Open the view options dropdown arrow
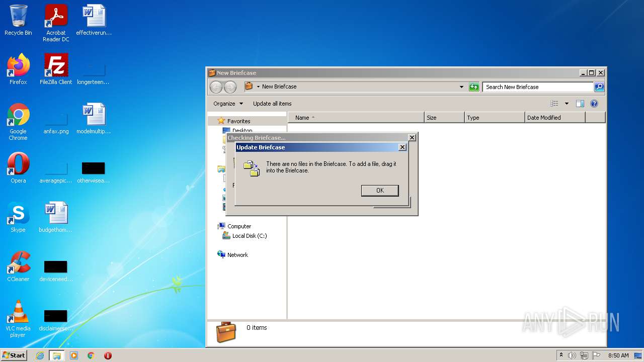Screen dimensions: 644x362 [567, 104]
